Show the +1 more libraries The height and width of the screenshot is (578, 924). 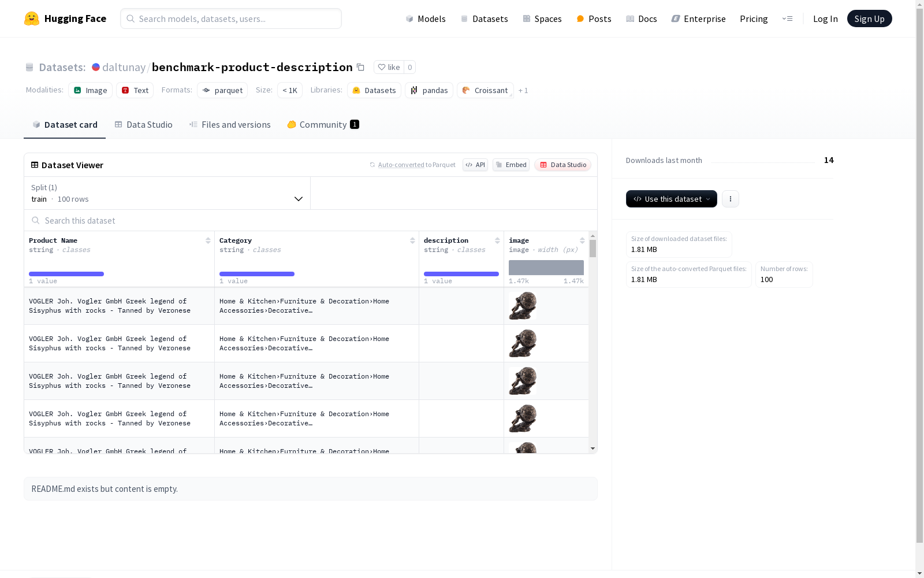(523, 90)
